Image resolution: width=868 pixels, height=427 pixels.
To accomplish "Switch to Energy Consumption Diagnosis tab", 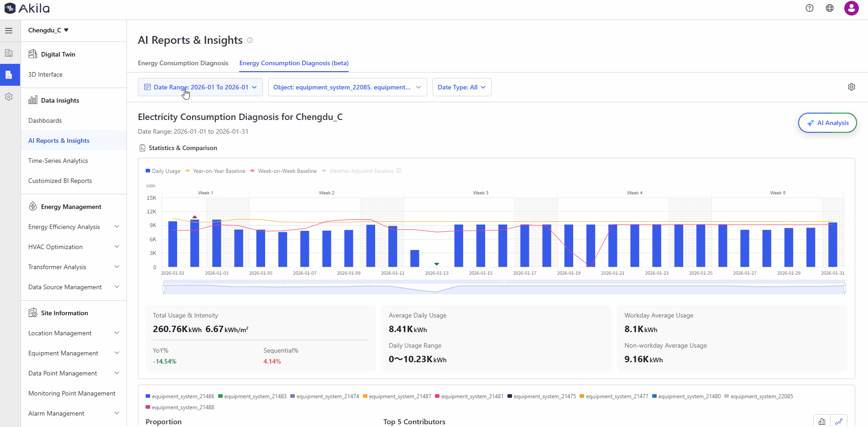I will (183, 63).
